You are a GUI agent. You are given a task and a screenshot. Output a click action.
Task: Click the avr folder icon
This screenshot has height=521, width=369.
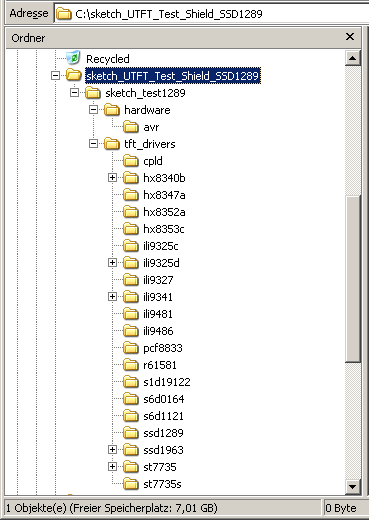tap(131, 126)
